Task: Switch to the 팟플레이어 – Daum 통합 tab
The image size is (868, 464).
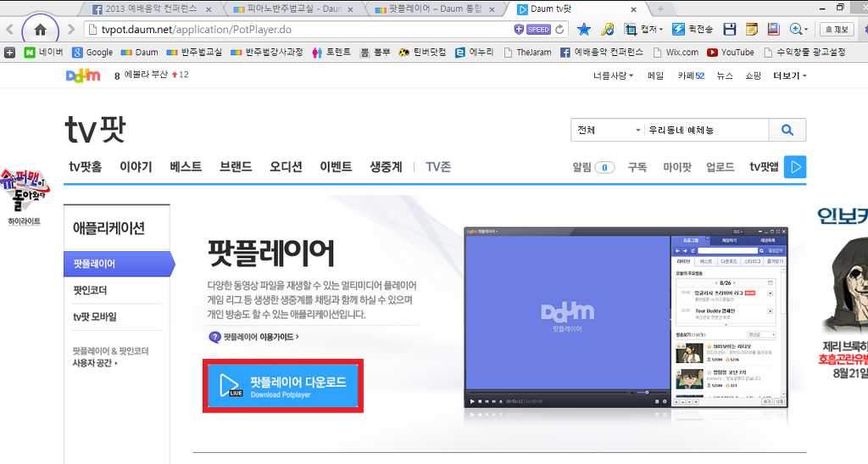Action: point(436,8)
